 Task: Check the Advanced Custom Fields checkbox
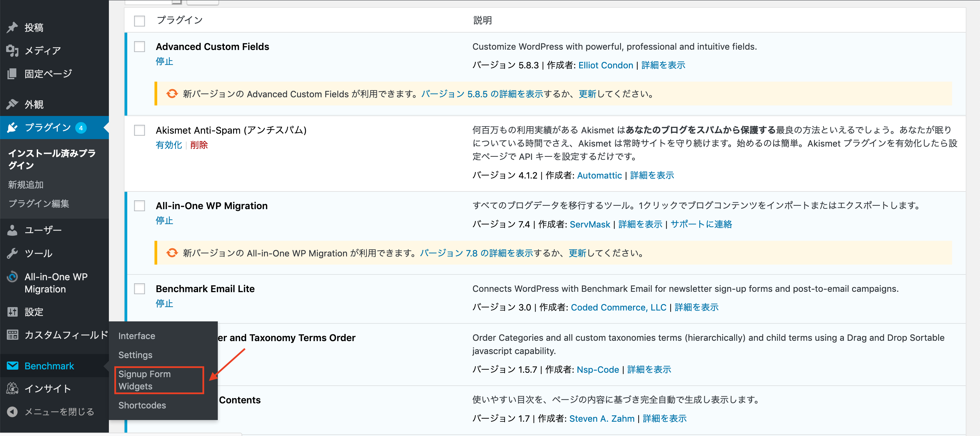click(140, 47)
